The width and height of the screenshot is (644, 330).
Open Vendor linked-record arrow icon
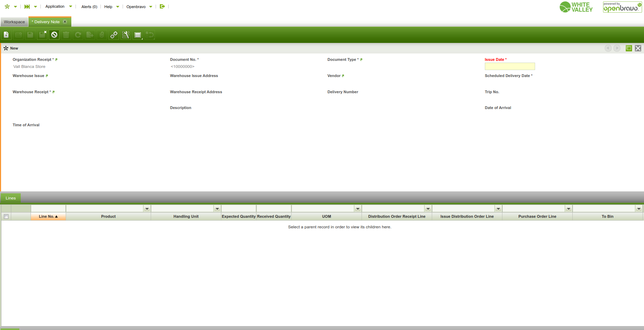pyautogui.click(x=343, y=76)
